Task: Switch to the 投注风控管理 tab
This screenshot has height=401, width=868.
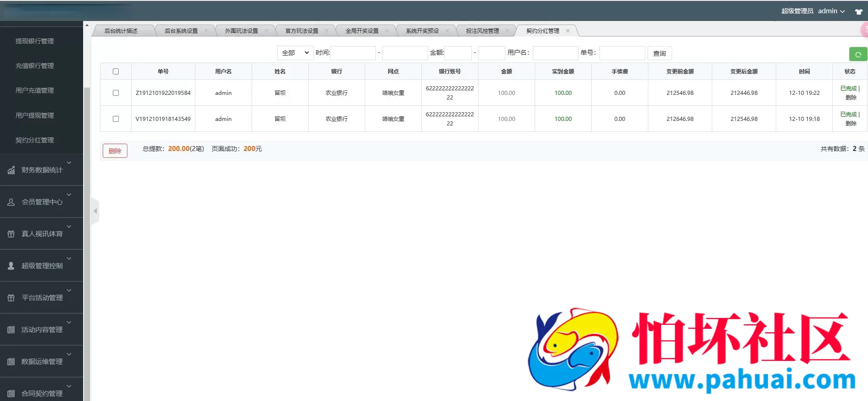Action: [483, 31]
